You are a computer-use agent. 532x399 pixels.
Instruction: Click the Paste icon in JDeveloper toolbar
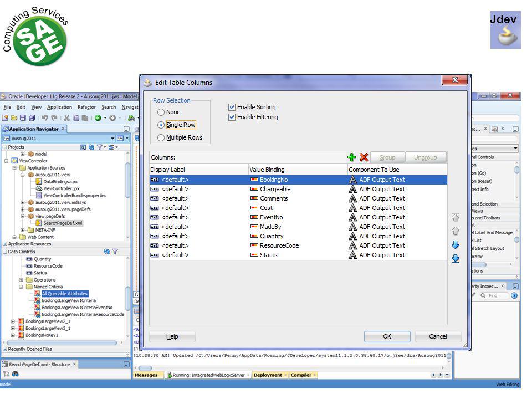(85, 117)
